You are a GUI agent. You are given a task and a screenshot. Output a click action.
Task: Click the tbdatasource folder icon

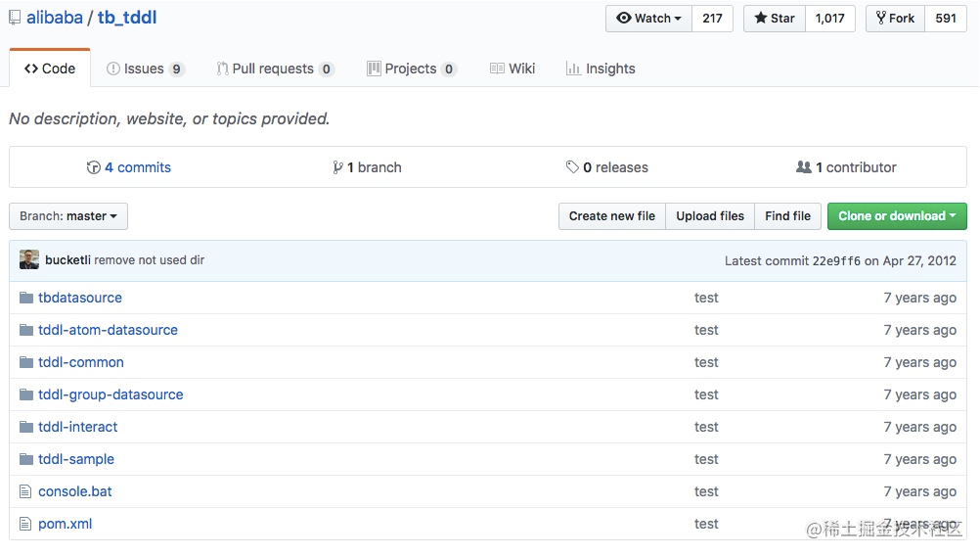pyautogui.click(x=26, y=298)
